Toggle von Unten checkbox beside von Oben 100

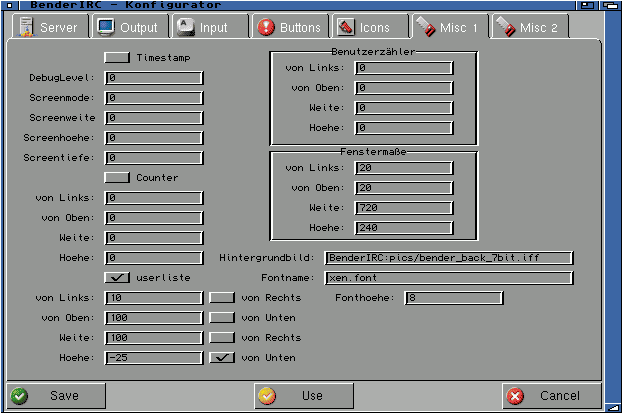(x=222, y=317)
